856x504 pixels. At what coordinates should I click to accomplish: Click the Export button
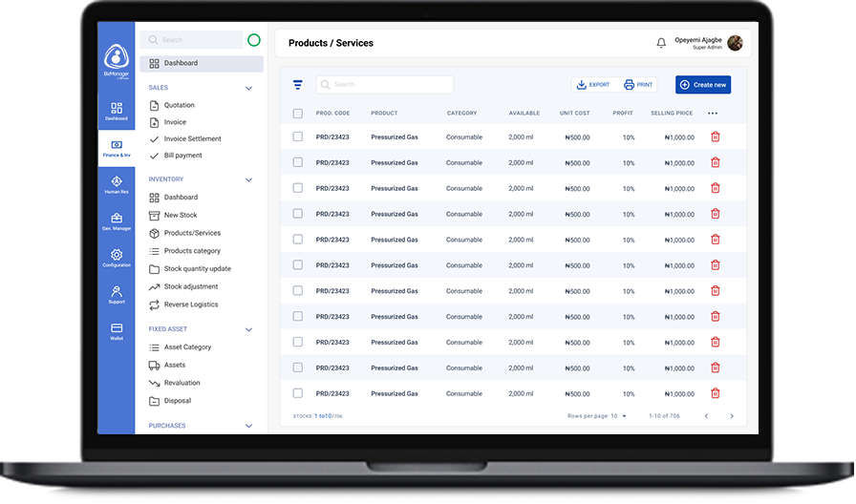point(593,85)
